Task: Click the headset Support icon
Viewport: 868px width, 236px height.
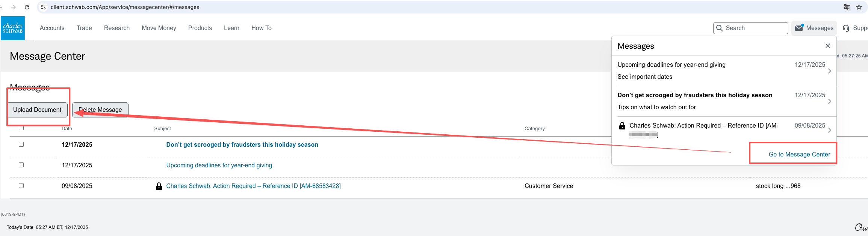Action: pos(846,28)
